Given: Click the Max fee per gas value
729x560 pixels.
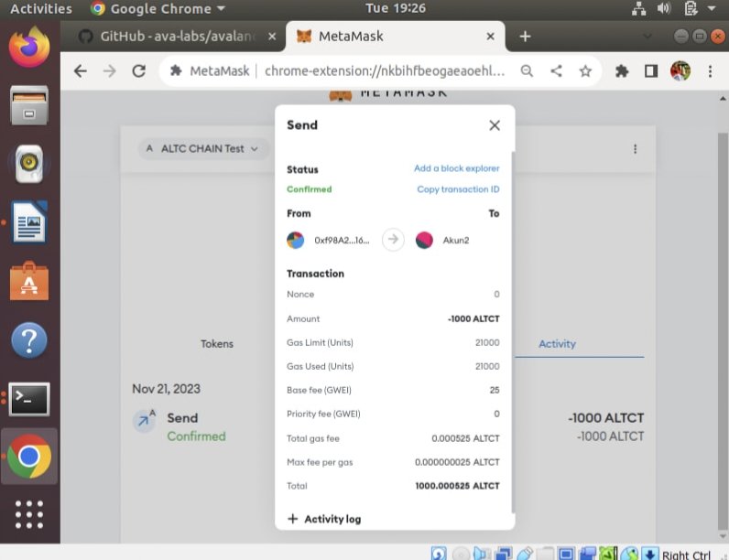Looking at the screenshot, I should [x=457, y=462].
